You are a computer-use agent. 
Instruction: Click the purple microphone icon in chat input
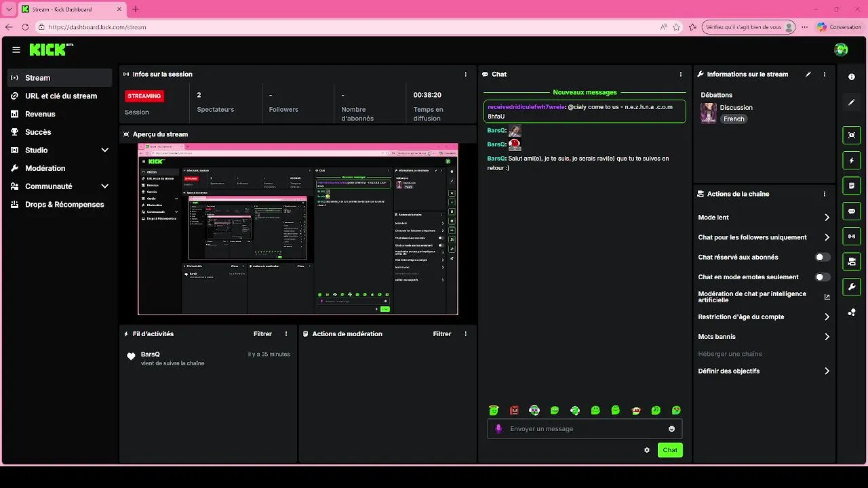click(x=498, y=429)
